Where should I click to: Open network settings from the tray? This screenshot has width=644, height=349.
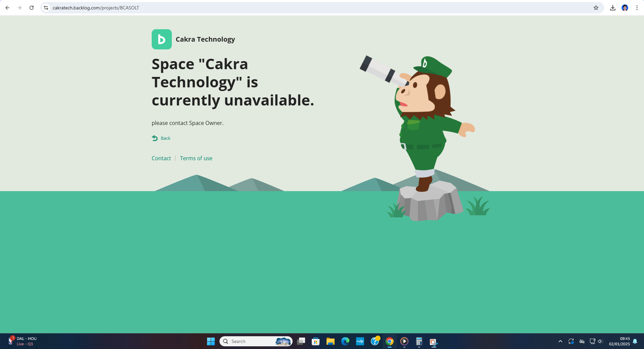pos(592,341)
